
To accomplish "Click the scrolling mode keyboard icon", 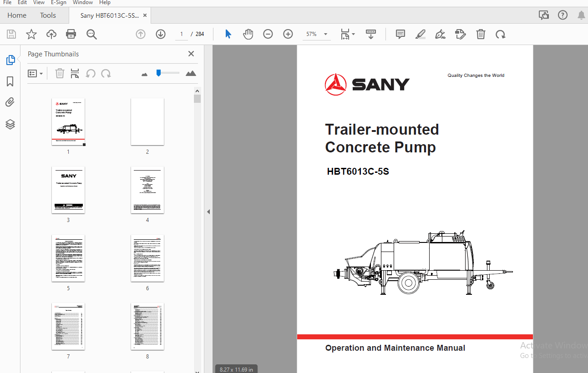I will click(x=371, y=34).
